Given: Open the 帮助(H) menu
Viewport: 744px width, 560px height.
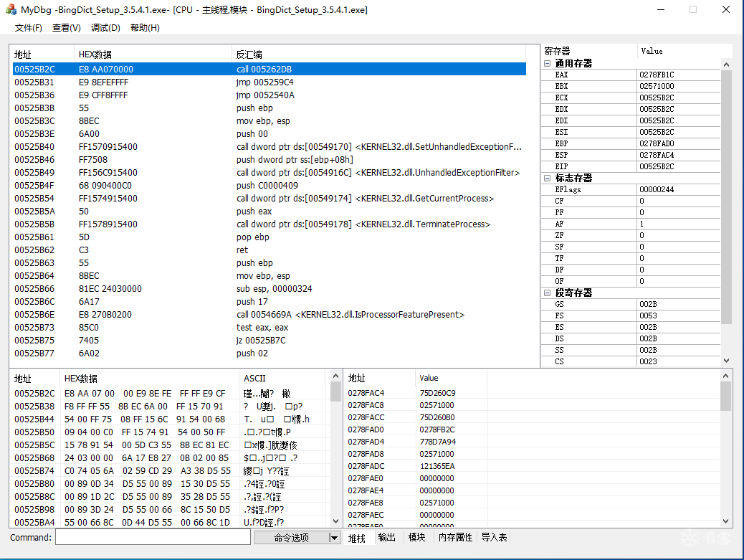Looking at the screenshot, I should coord(145,28).
